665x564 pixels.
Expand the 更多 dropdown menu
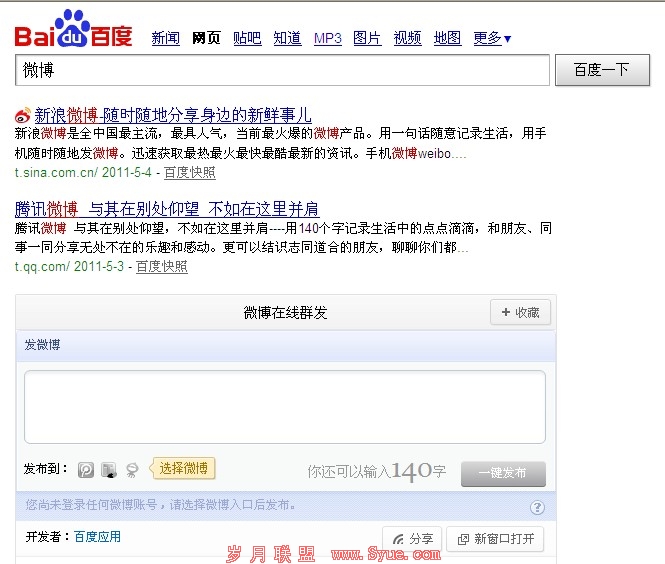pyautogui.click(x=492, y=38)
